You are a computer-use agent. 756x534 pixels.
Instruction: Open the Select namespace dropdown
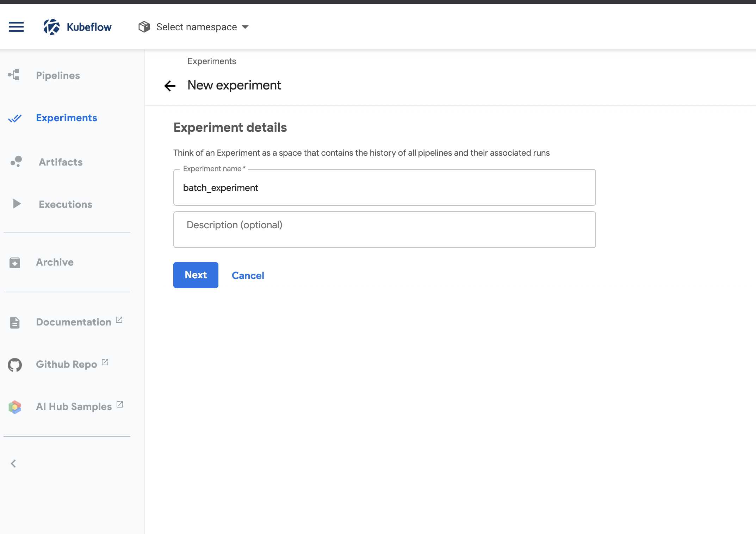(196, 27)
